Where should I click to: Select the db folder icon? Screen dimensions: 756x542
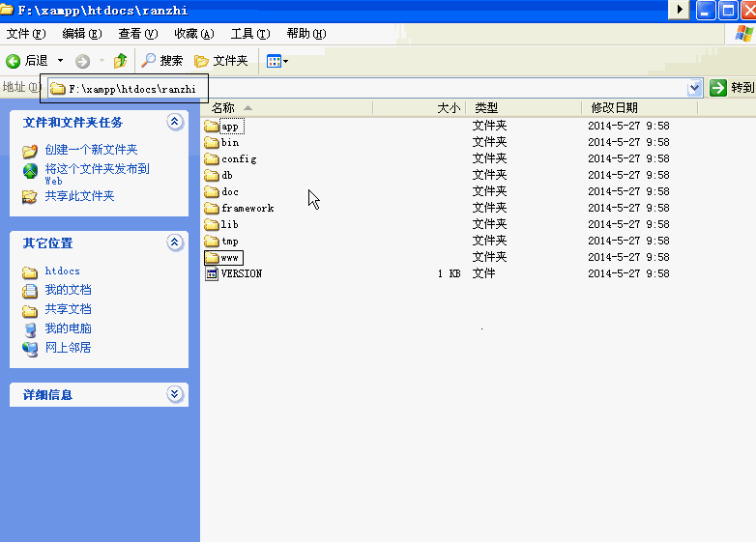tap(211, 176)
